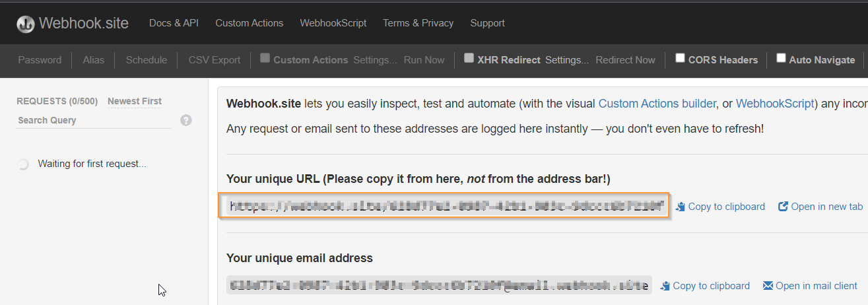Click Open in new tab link
Image resolution: width=868 pixels, height=305 pixels.
[827, 207]
